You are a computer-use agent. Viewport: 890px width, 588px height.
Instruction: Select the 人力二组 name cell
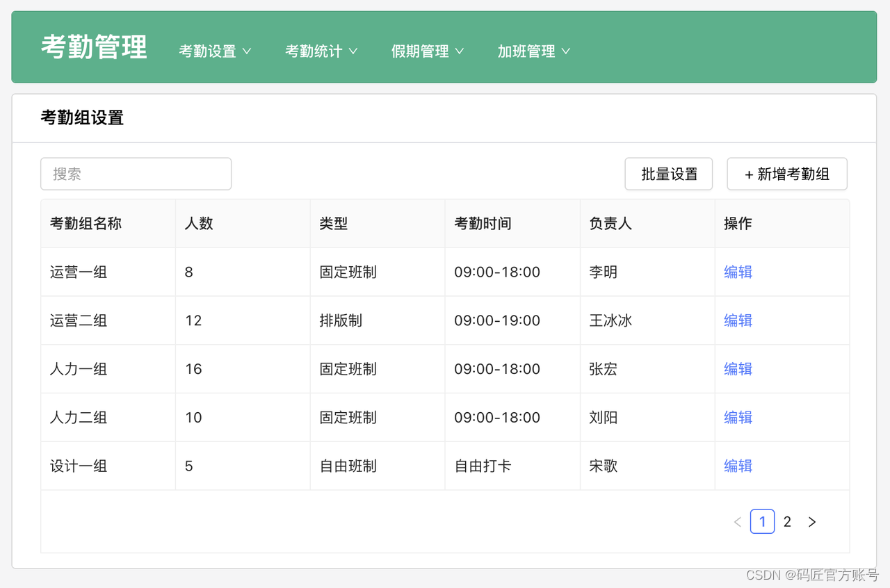pos(108,418)
